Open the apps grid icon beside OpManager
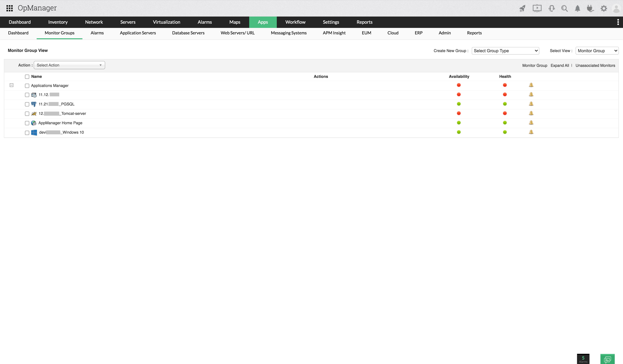Image resolution: width=623 pixels, height=364 pixels. [9, 8]
